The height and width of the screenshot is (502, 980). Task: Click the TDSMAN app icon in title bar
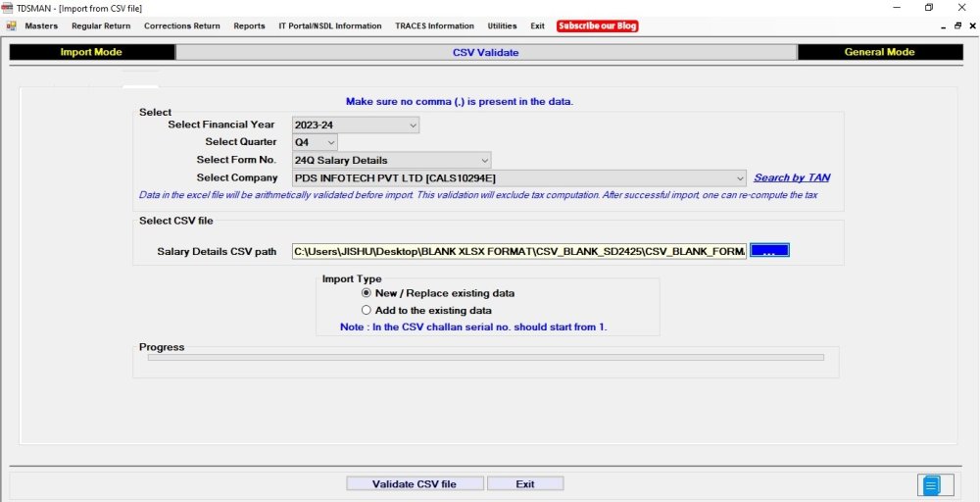coord(7,8)
